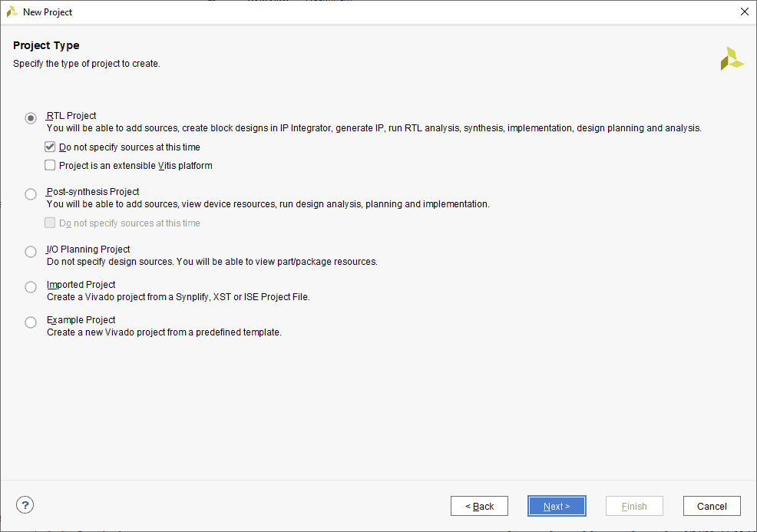
Task: Select the Imported Project radio button
Action: pos(31,287)
